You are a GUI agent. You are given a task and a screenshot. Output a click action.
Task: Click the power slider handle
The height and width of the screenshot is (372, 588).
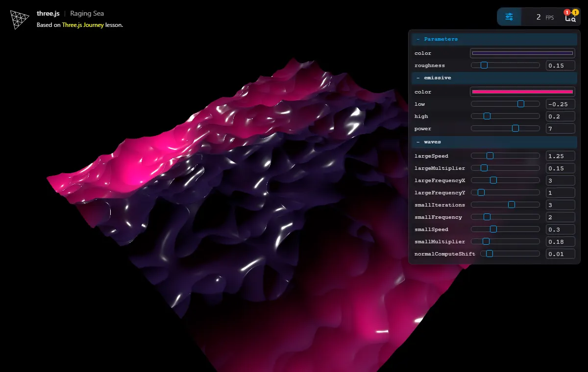click(x=515, y=129)
